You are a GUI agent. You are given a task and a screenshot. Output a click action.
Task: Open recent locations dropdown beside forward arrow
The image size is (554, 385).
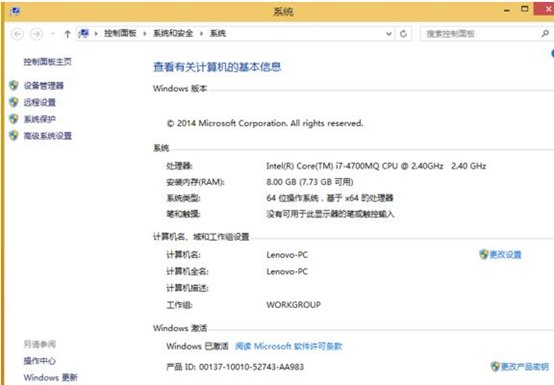pyautogui.click(x=53, y=34)
